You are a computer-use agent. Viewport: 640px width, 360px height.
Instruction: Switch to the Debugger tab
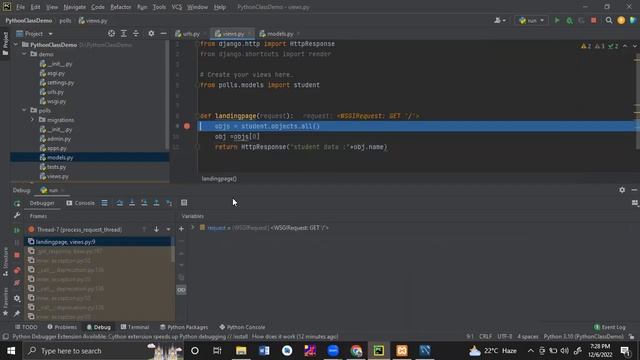[42, 203]
